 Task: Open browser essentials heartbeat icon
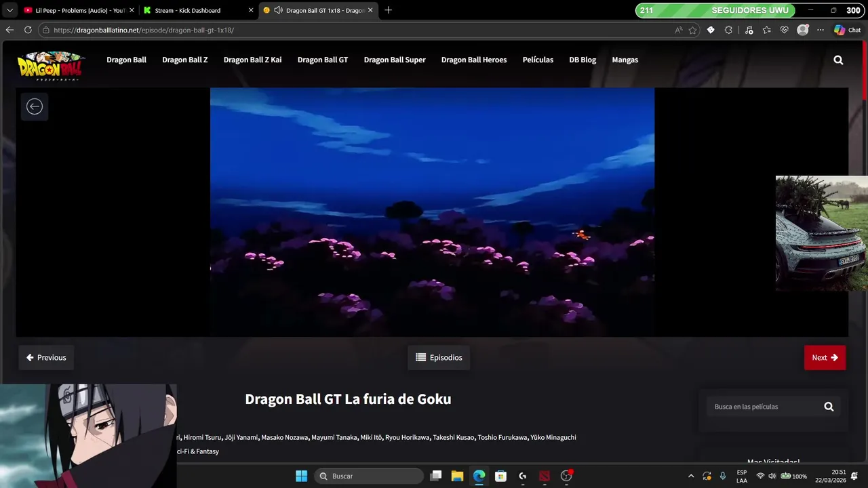click(x=785, y=30)
